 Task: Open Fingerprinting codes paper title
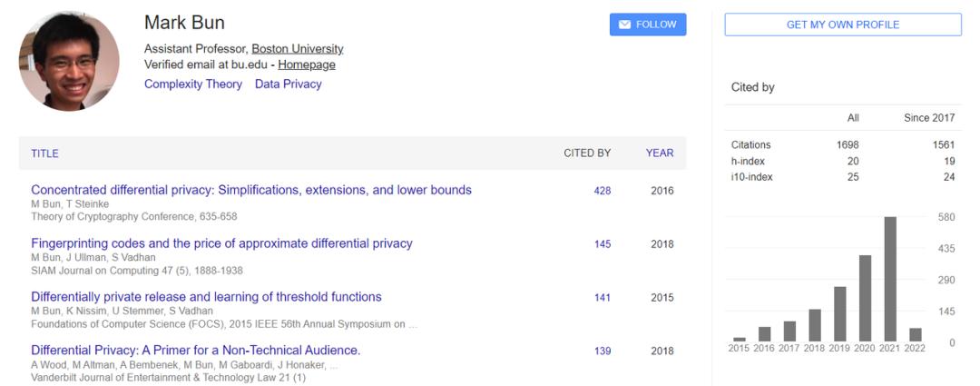[x=221, y=243]
